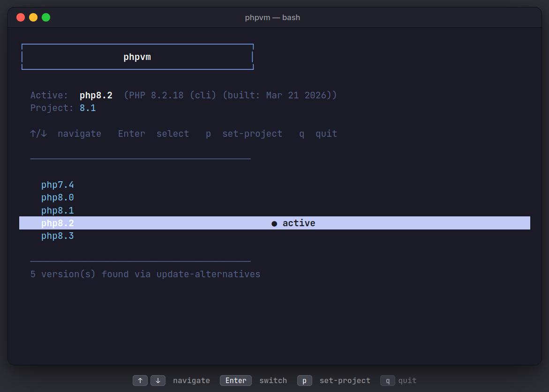
Task: Click the up arrow key hint
Action: [x=140, y=380]
